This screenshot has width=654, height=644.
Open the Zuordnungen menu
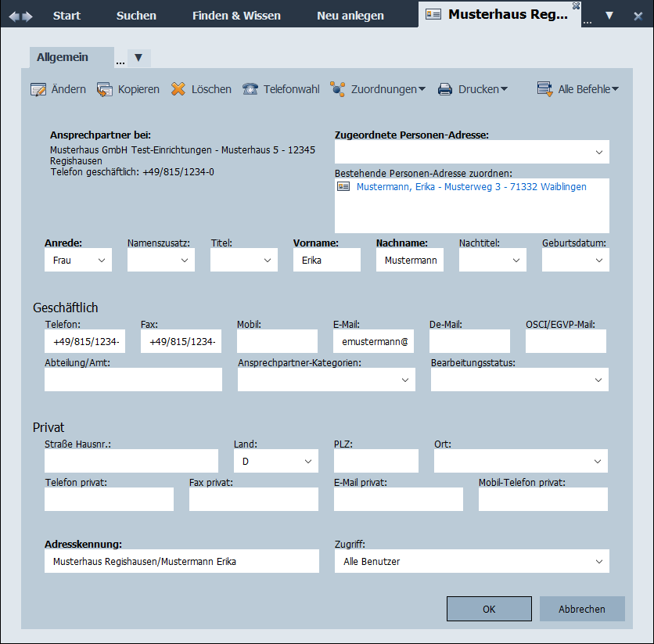pyautogui.click(x=378, y=89)
